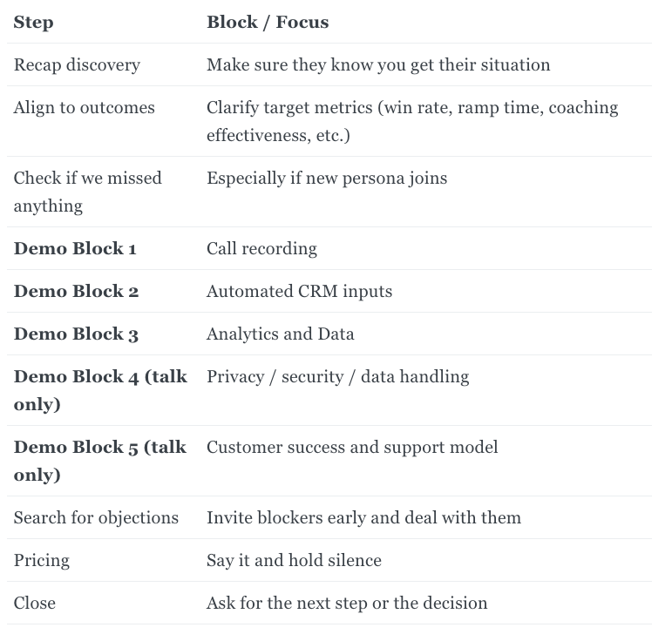Select the "Demo Block 2" row label

76,292
